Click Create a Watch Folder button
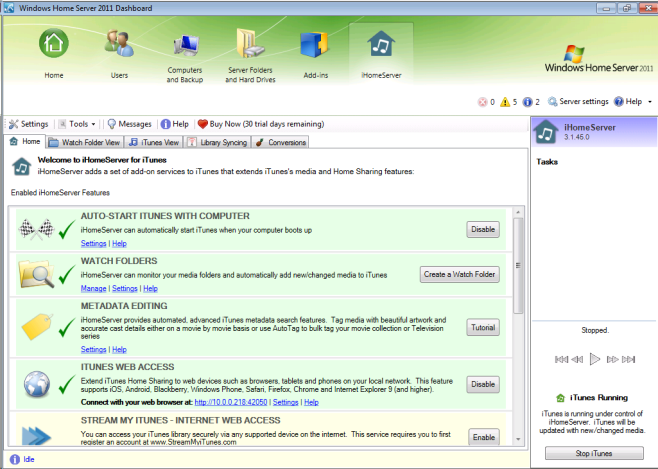 point(460,274)
